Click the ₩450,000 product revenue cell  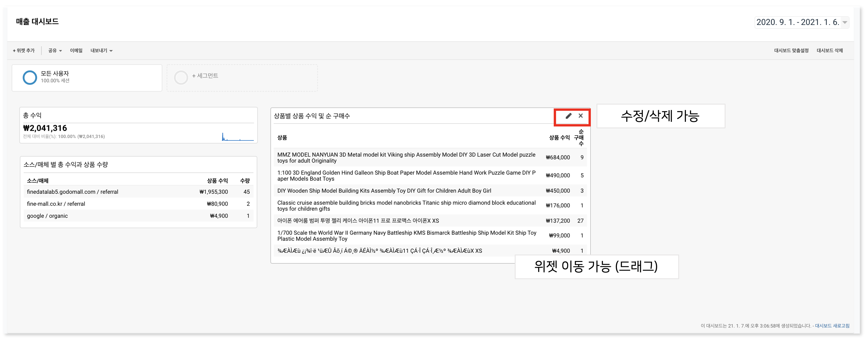point(558,191)
